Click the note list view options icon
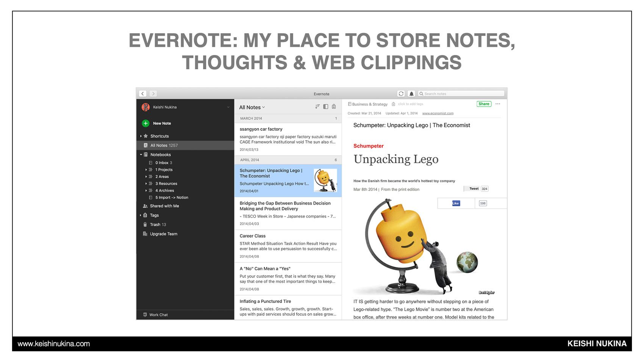The height and width of the screenshot is (362, 644). (x=325, y=107)
